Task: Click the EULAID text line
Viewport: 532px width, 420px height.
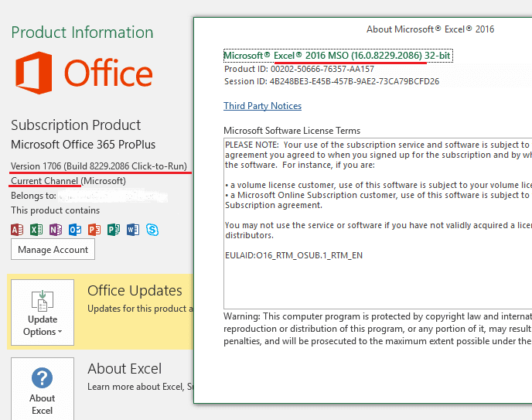Action: (294, 255)
